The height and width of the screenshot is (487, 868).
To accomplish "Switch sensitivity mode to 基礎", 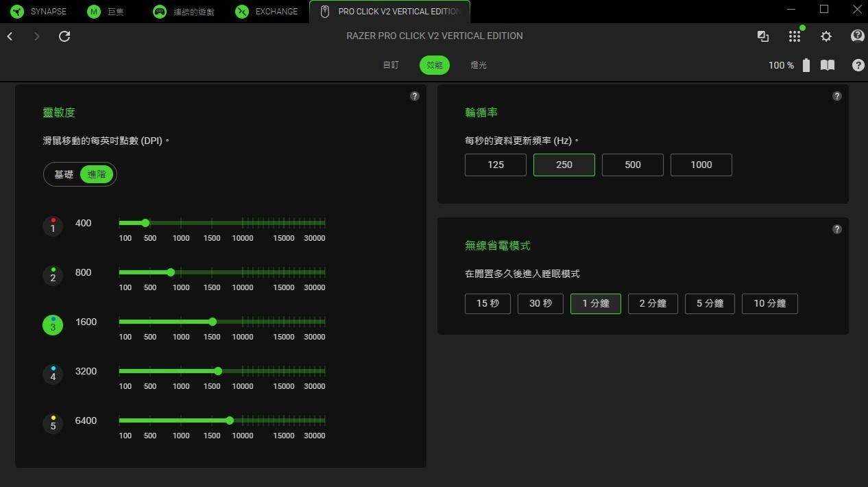I will [64, 174].
